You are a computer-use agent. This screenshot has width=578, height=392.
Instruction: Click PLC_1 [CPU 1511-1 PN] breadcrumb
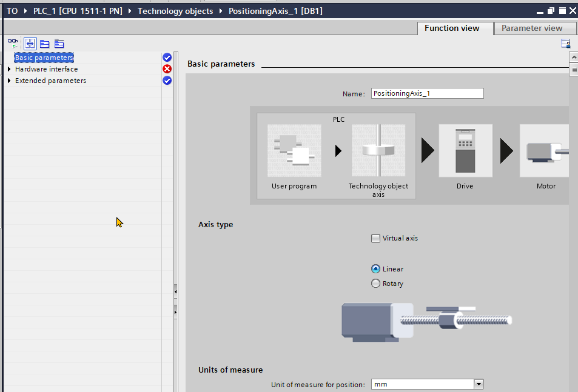78,11
